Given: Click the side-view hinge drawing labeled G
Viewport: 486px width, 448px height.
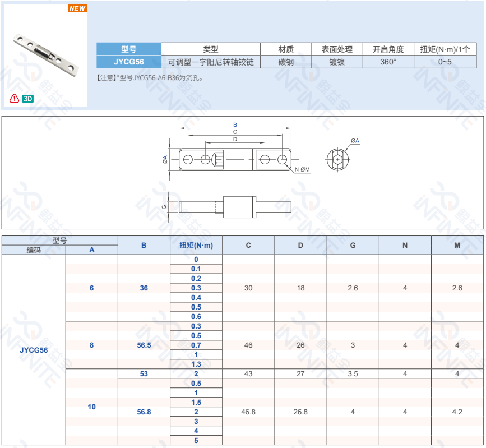Looking at the screenshot, I should (235, 206).
